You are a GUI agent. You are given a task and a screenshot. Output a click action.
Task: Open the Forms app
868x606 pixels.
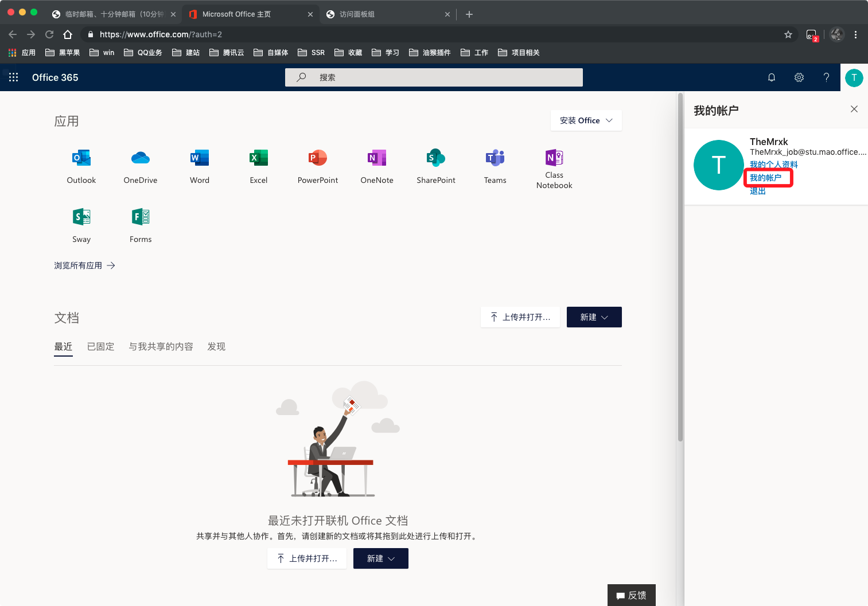[141, 225]
